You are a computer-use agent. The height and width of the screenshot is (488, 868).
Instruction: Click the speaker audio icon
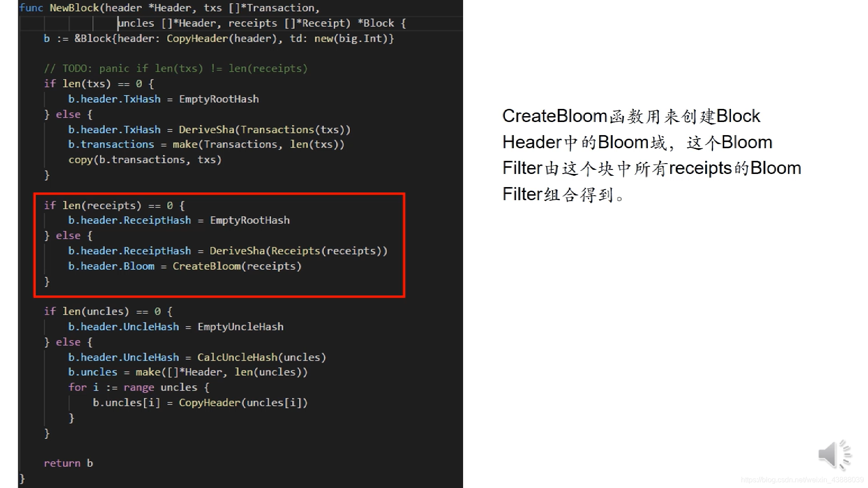click(x=835, y=455)
